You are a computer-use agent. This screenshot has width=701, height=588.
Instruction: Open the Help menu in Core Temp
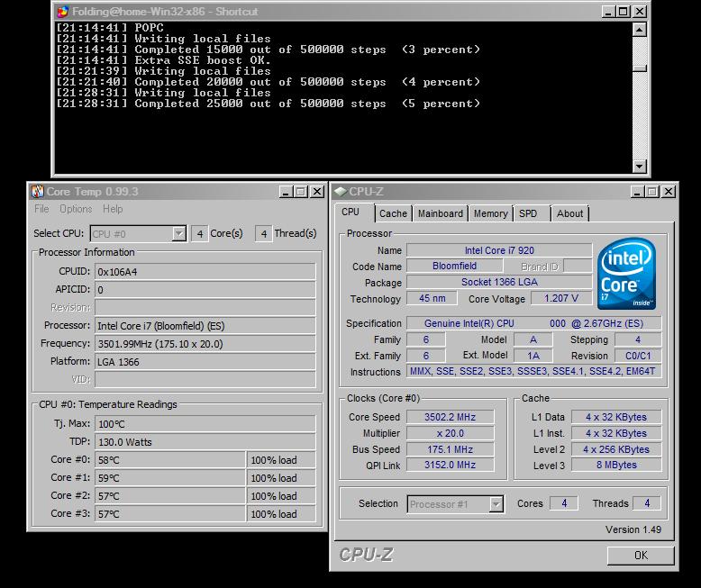click(113, 209)
